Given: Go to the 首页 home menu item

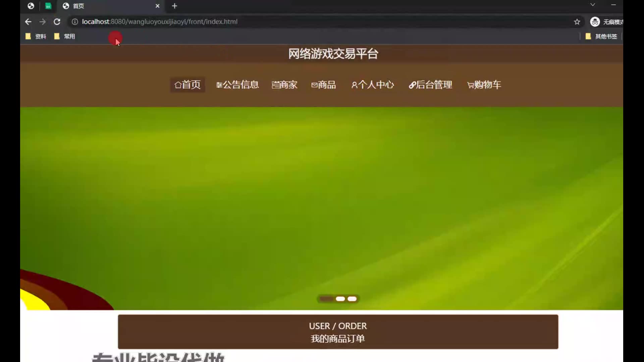Looking at the screenshot, I should click(x=187, y=84).
